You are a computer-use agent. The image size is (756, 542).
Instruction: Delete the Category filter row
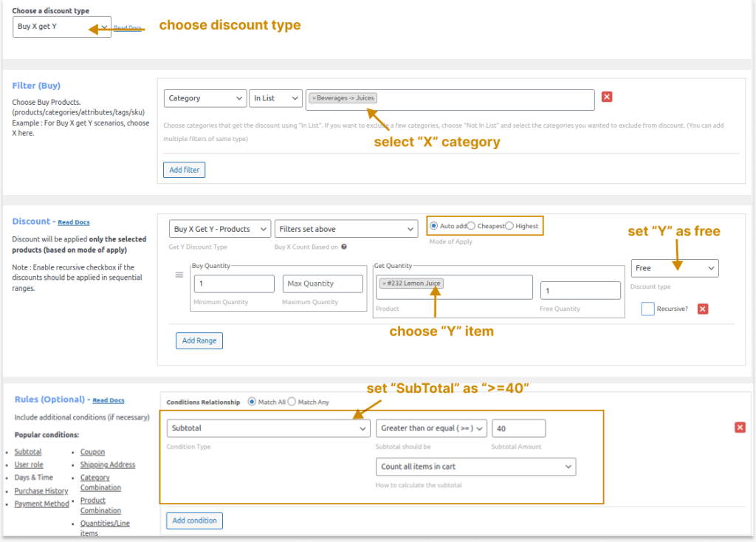607,96
